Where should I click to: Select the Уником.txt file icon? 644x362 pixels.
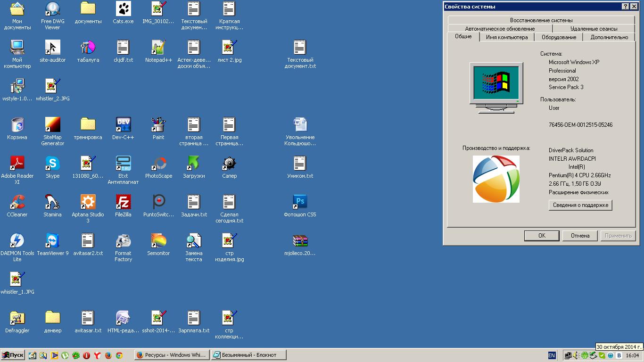300,168
